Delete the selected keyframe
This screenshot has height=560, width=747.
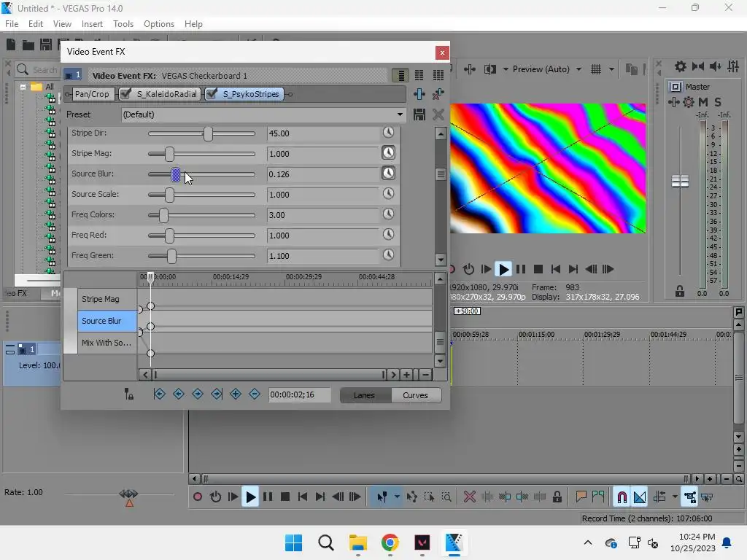click(x=255, y=394)
